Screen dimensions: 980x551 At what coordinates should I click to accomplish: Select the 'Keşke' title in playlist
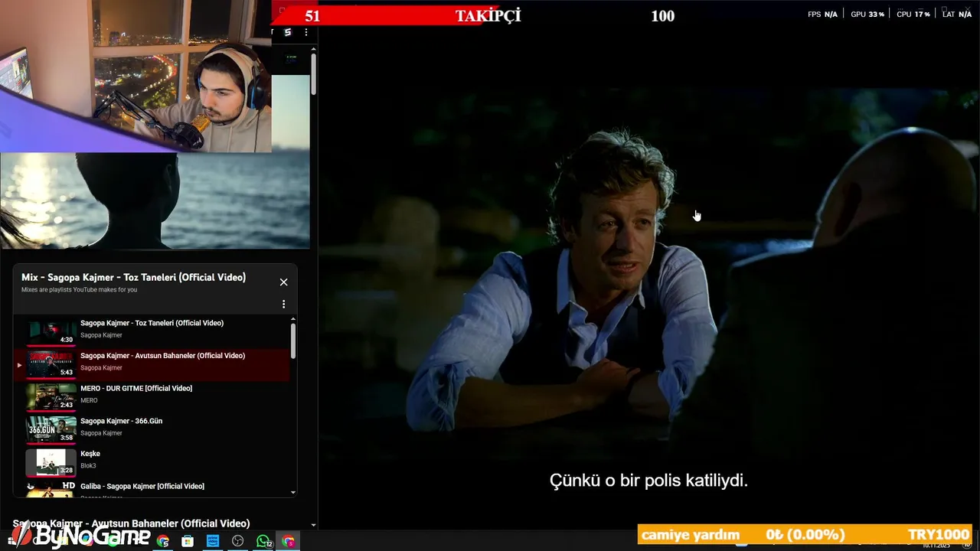tap(90, 454)
